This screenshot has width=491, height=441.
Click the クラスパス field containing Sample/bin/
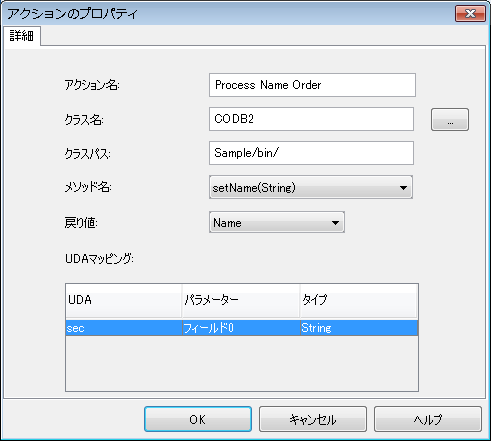(311, 153)
